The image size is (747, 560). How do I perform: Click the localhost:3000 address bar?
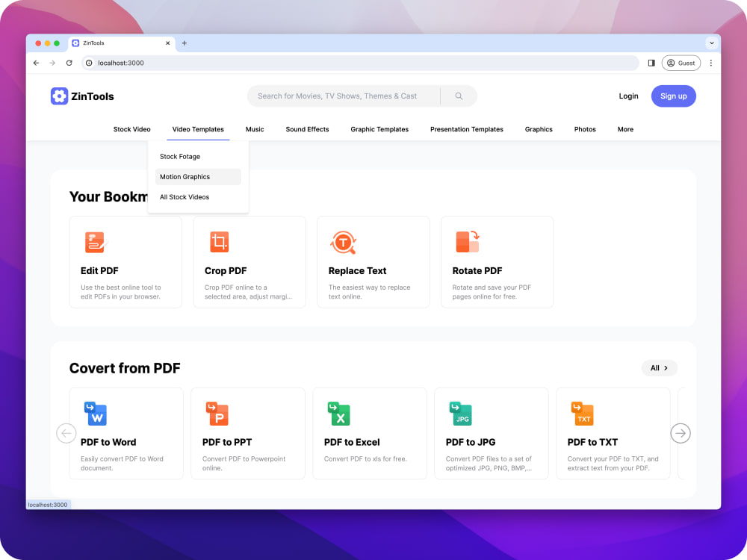point(360,63)
